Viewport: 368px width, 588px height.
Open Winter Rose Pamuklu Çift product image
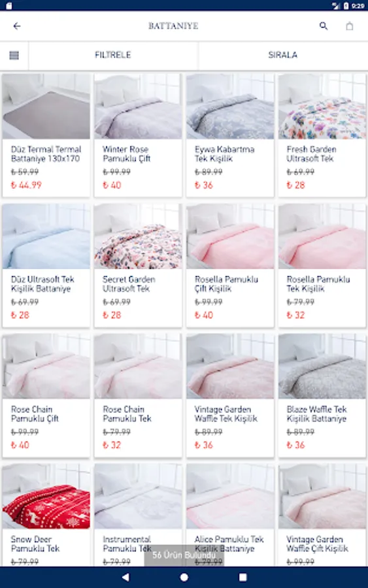pyautogui.click(x=138, y=106)
